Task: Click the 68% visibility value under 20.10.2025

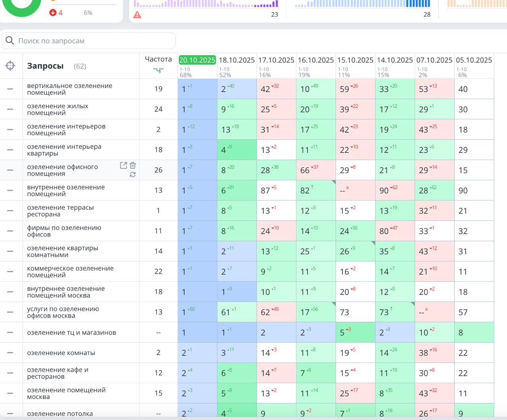Action: [185, 75]
